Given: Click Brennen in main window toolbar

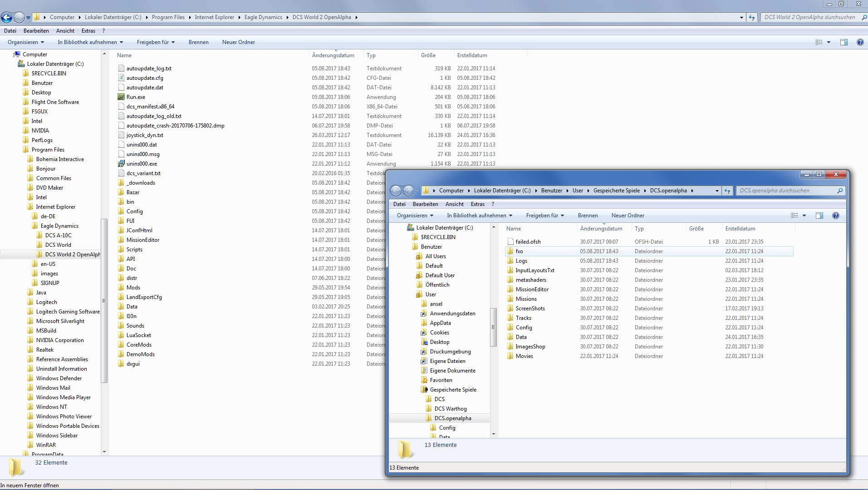Looking at the screenshot, I should tap(199, 42).
